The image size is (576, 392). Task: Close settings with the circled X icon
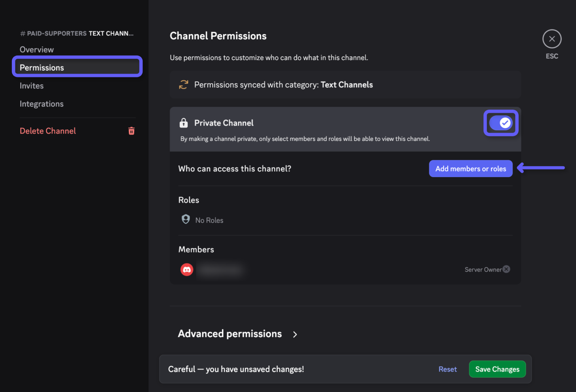tap(552, 39)
